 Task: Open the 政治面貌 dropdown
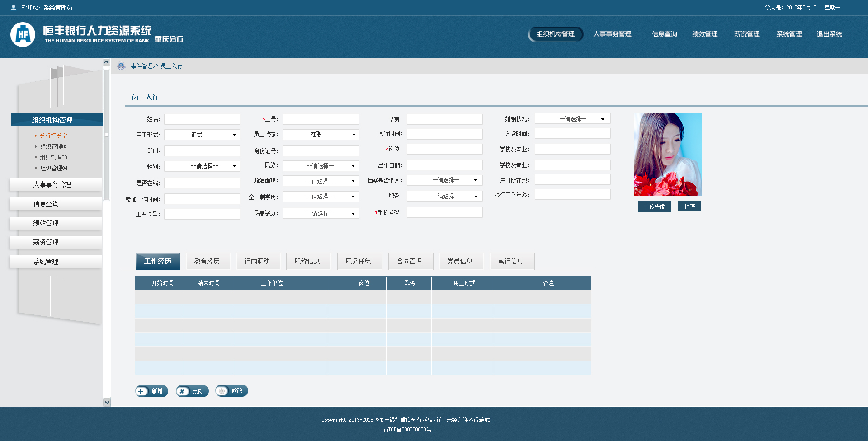click(321, 181)
